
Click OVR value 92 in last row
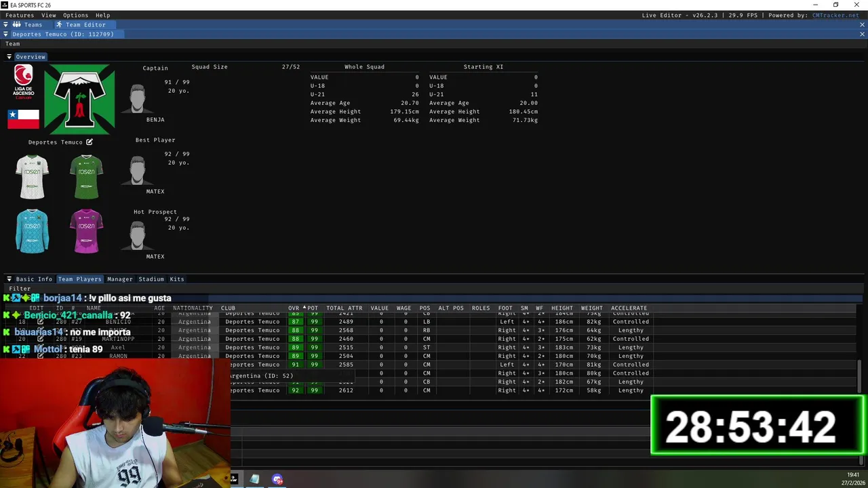pyautogui.click(x=295, y=390)
